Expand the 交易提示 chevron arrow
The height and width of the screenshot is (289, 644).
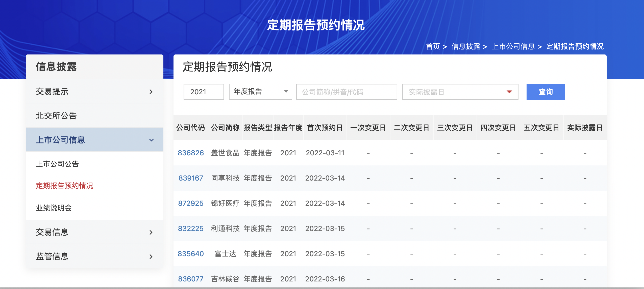(x=151, y=92)
